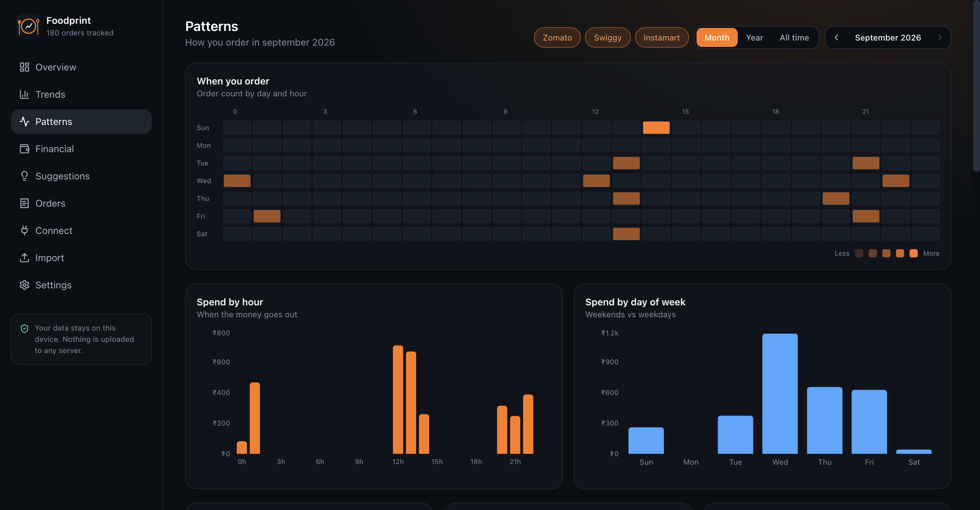Viewport: 980px width, 510px height.
Task: Click the lightest legend swatch next to Less
Action: [x=859, y=254]
